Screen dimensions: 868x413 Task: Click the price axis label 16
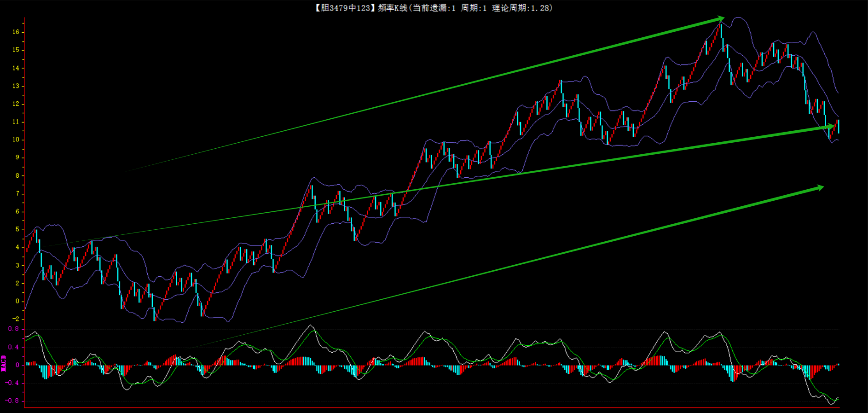coord(16,32)
